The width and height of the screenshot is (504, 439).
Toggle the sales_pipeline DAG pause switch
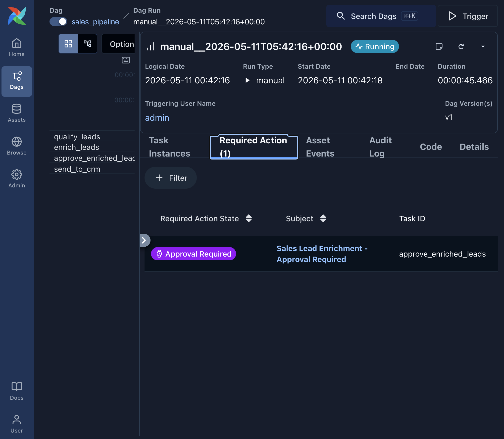point(58,22)
